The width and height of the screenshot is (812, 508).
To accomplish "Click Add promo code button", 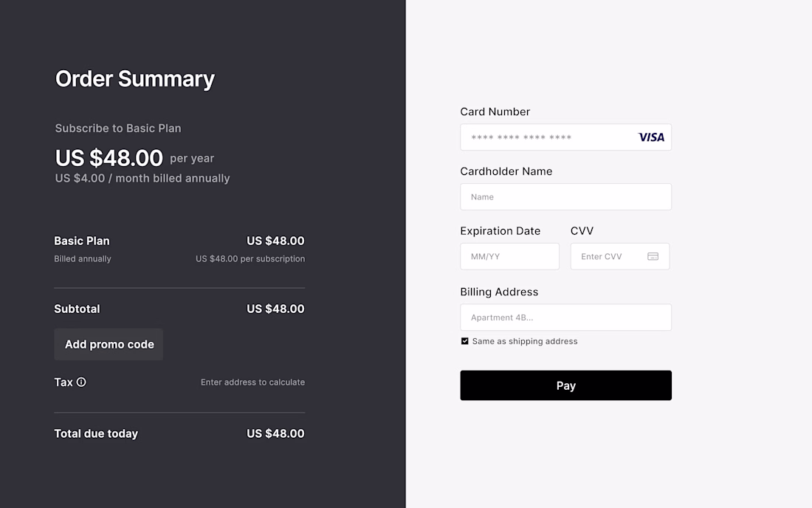I will coord(109,344).
